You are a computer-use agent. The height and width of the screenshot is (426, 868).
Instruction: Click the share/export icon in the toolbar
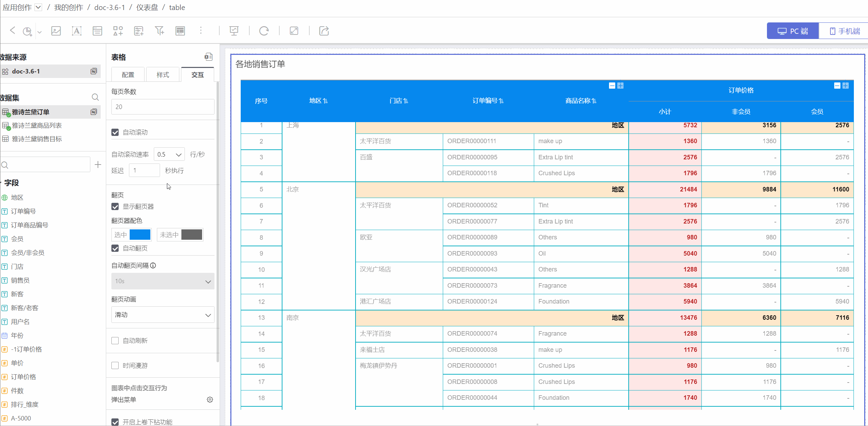324,31
